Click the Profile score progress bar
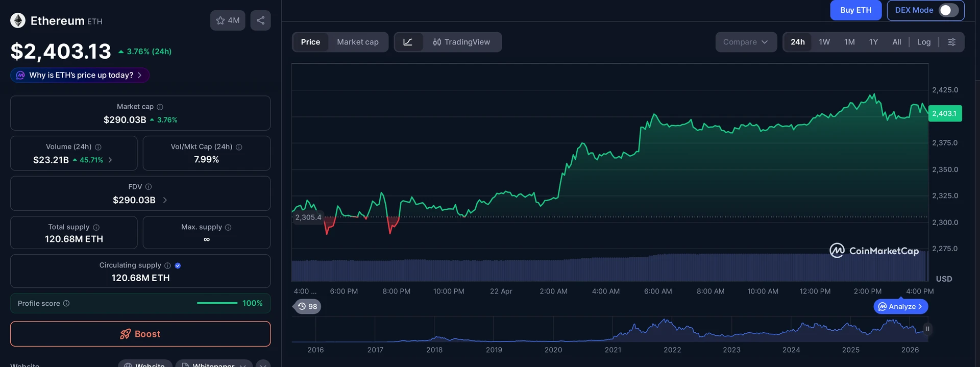This screenshot has width=980, height=367. [x=217, y=303]
